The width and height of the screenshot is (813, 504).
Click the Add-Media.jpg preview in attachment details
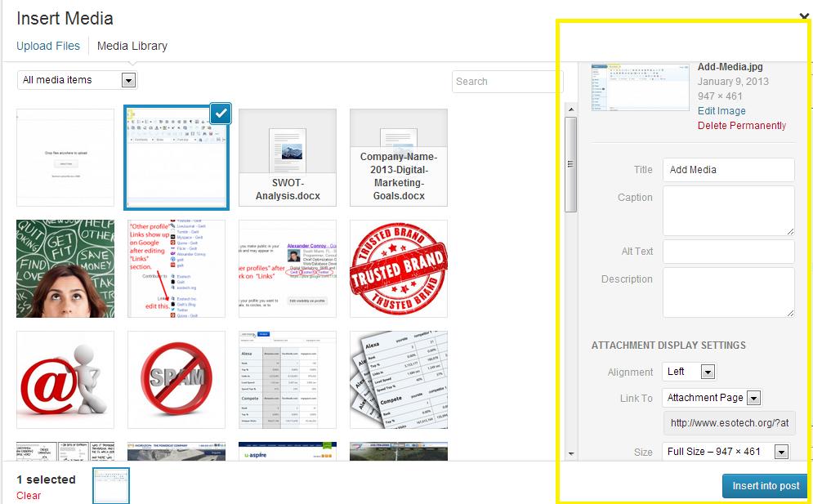[x=641, y=87]
